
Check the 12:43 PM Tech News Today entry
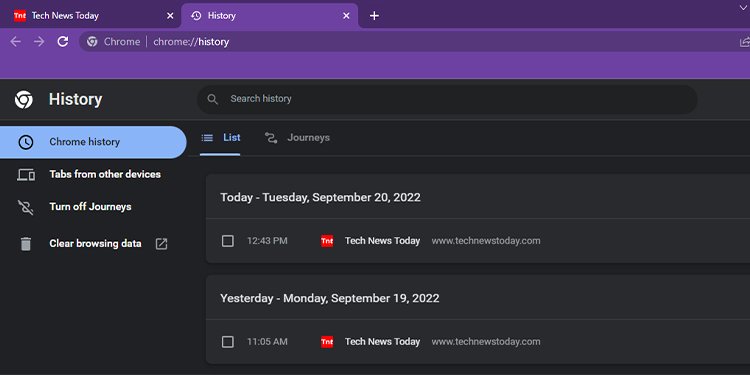coord(228,241)
